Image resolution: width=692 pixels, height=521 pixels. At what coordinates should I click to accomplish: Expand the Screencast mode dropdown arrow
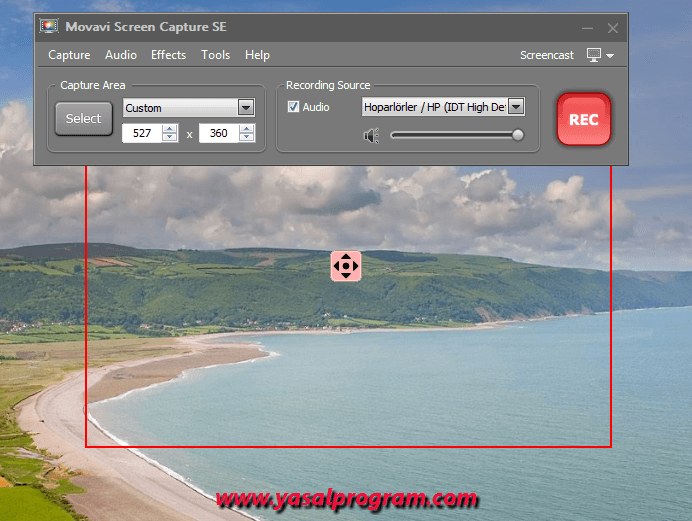pyautogui.click(x=609, y=56)
